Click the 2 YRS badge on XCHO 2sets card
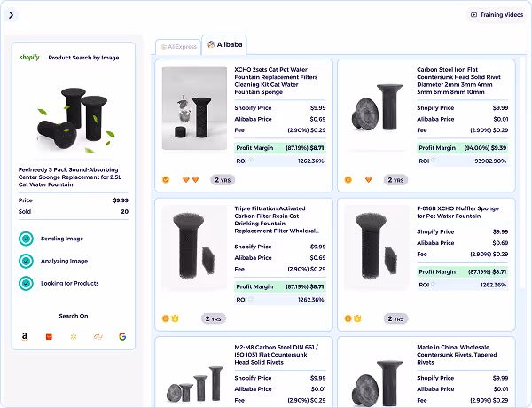Screen dimensions: 532x408 click(223, 180)
